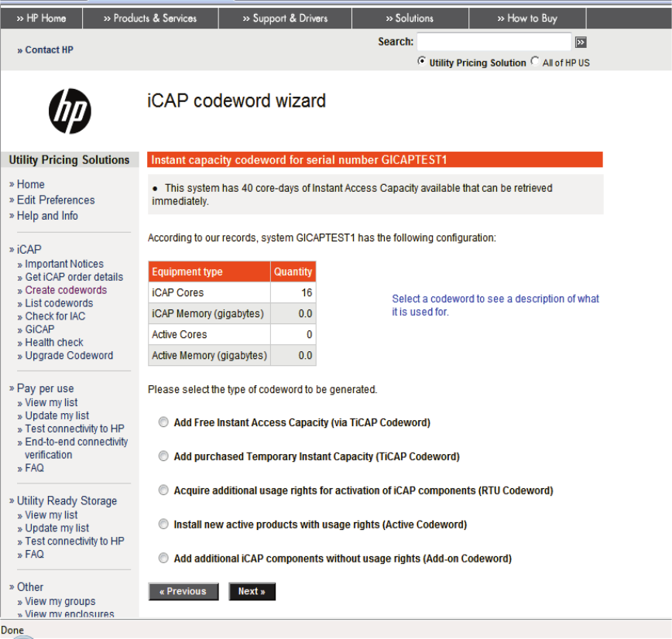Click the Previous button
The image size is (672, 639).
[x=183, y=592]
